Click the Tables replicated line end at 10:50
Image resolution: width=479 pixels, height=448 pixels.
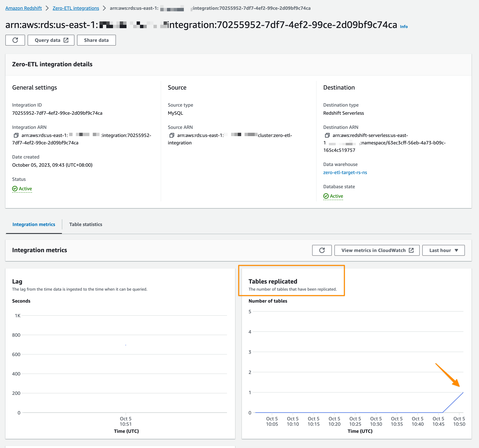[x=463, y=393]
